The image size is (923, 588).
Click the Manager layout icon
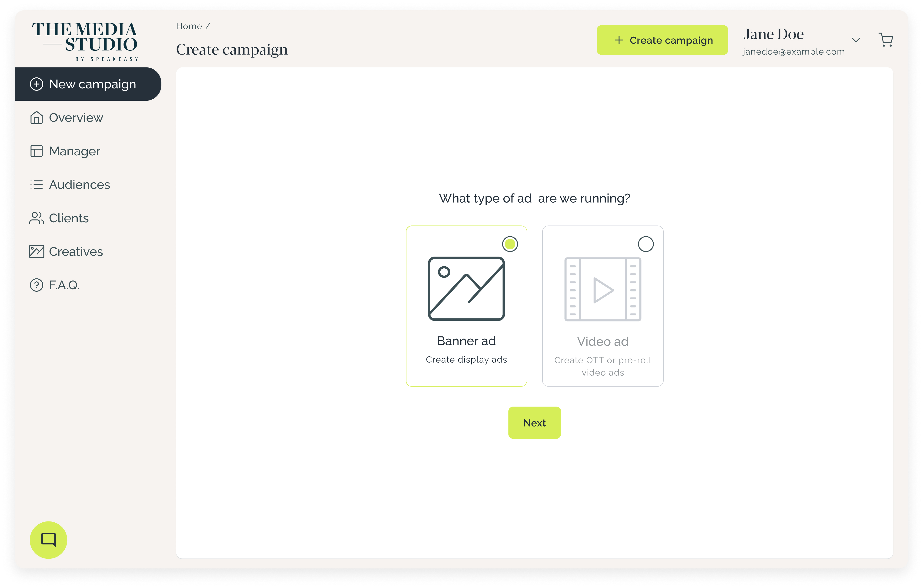(37, 151)
